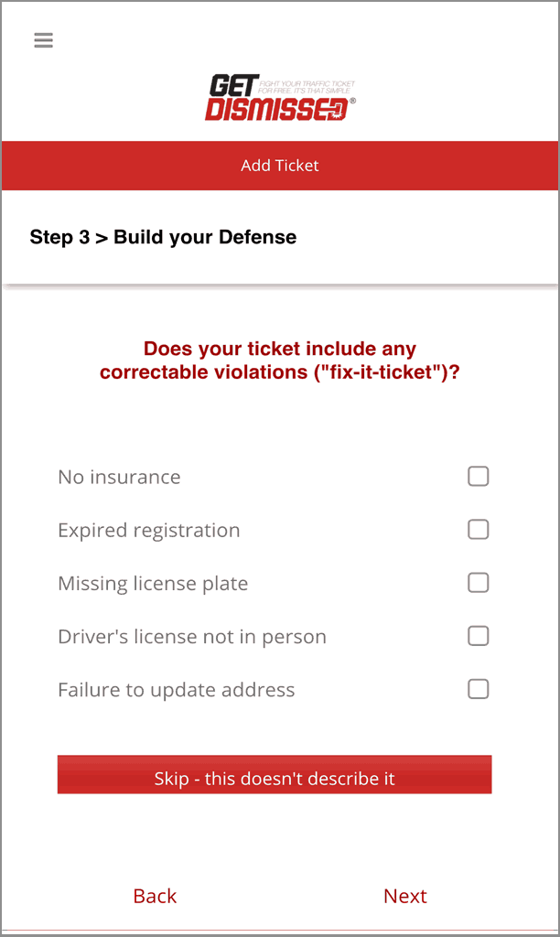Tap the Failure to update address label

(176, 690)
